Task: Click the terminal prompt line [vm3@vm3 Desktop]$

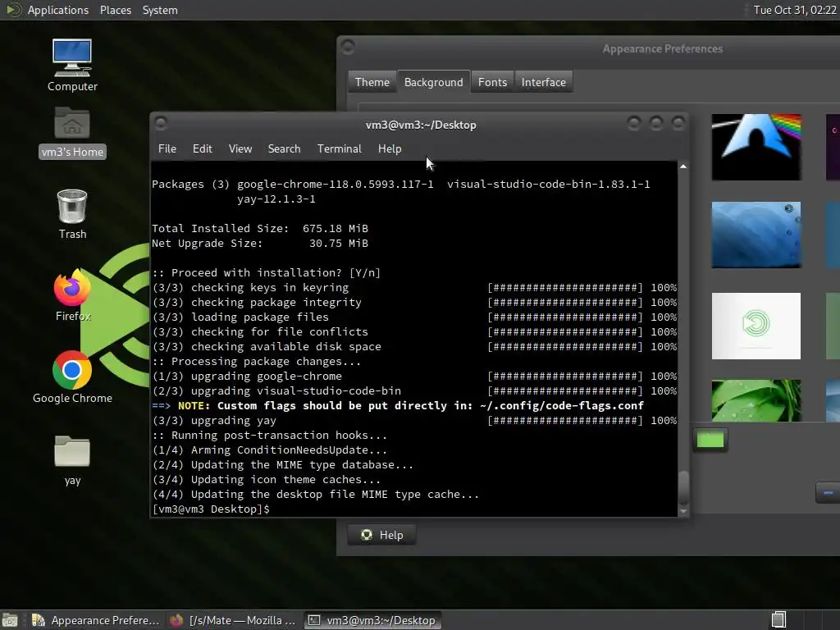Action: (x=211, y=509)
